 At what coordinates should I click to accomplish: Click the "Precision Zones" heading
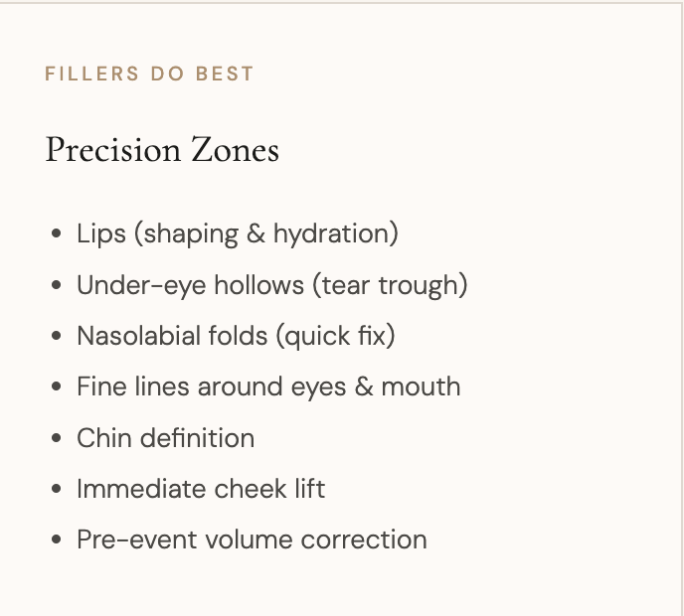162,150
